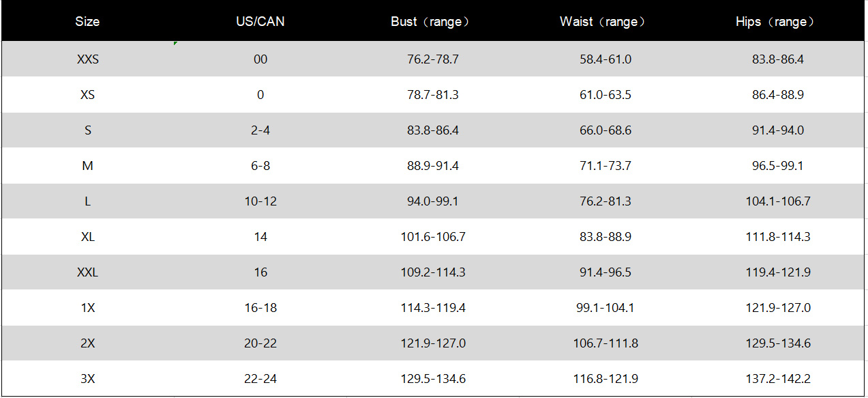This screenshot has width=868, height=398.
Task: Click the US/CAN value 00 cell
Action: (x=260, y=59)
